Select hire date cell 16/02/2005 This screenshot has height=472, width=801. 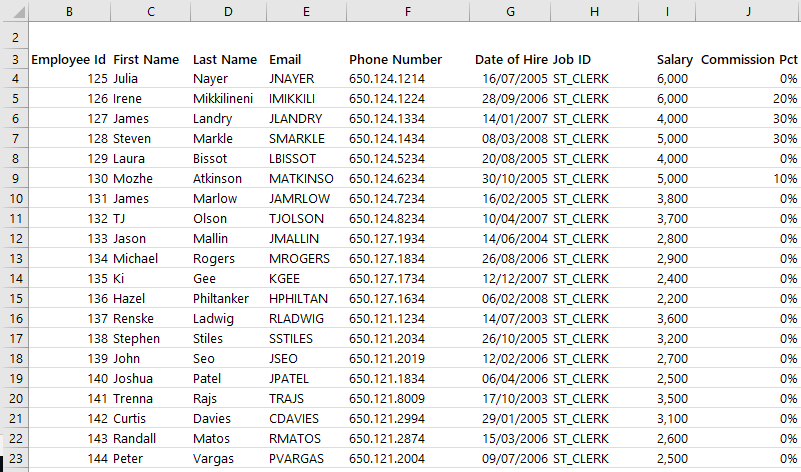click(x=510, y=198)
